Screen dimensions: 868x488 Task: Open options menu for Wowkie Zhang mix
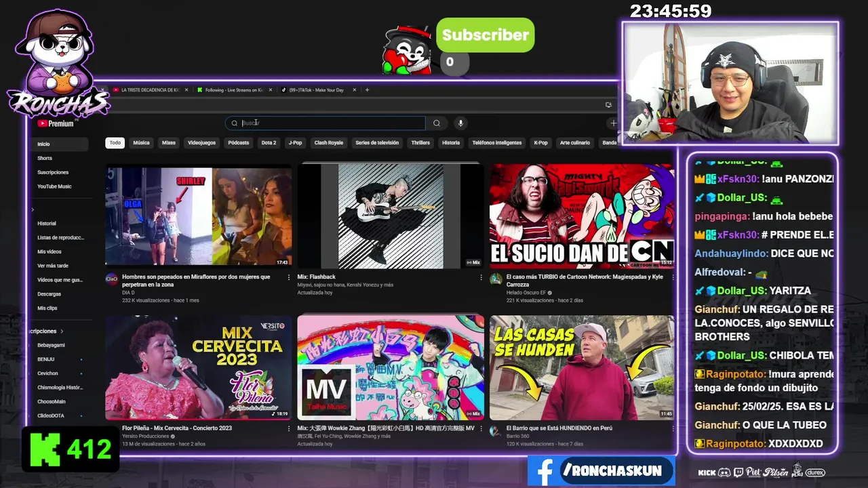pyautogui.click(x=481, y=428)
